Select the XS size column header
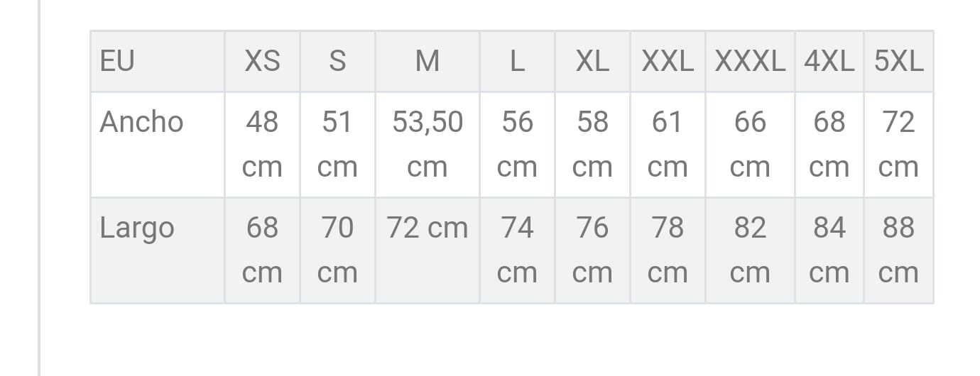The width and height of the screenshot is (980, 376). (262, 62)
